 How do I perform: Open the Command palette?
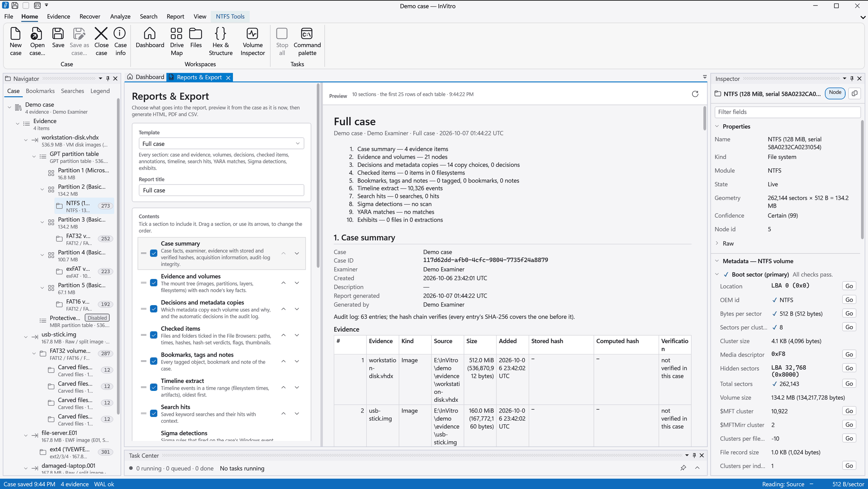(x=307, y=41)
